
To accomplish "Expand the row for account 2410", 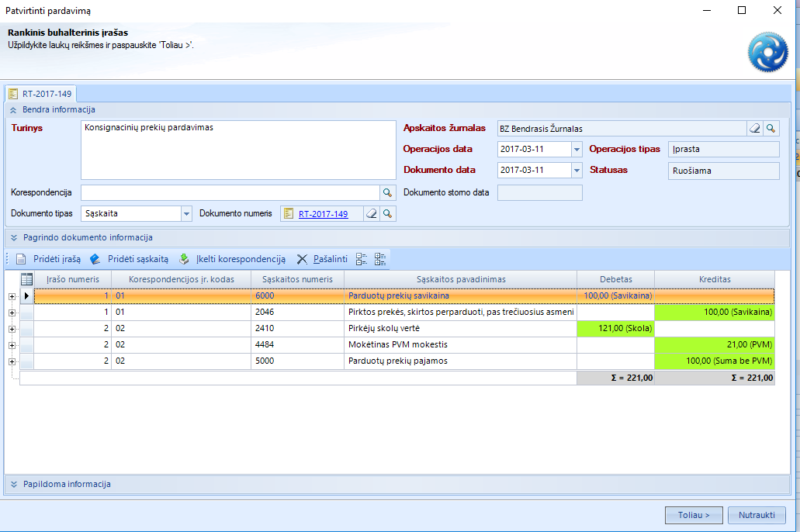I will pos(12,329).
